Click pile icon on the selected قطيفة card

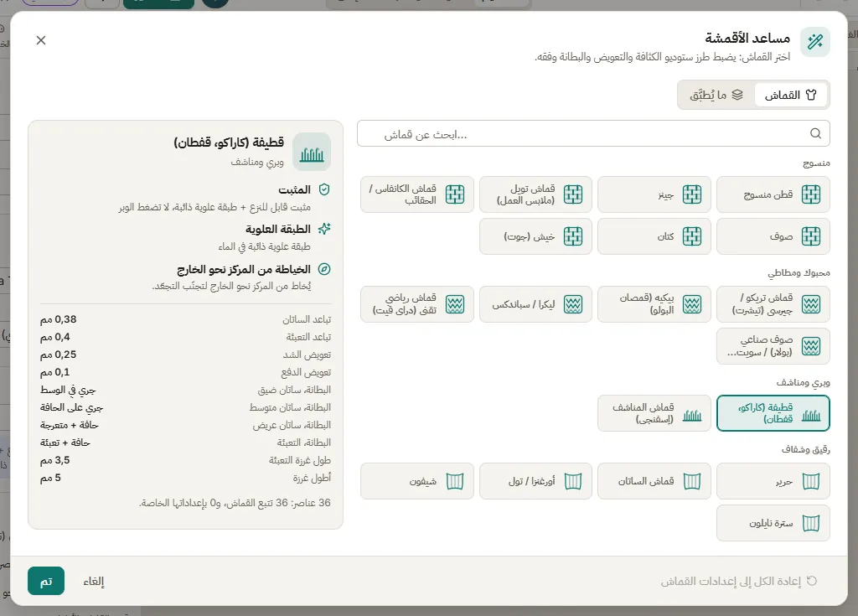coord(810,417)
